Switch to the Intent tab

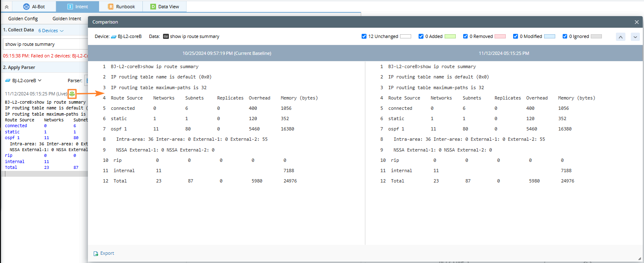[78, 7]
